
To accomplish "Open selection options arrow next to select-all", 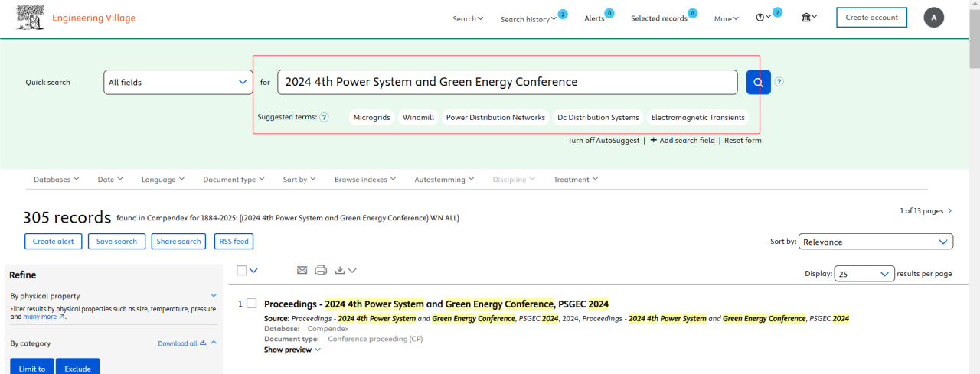I will tap(254, 270).
